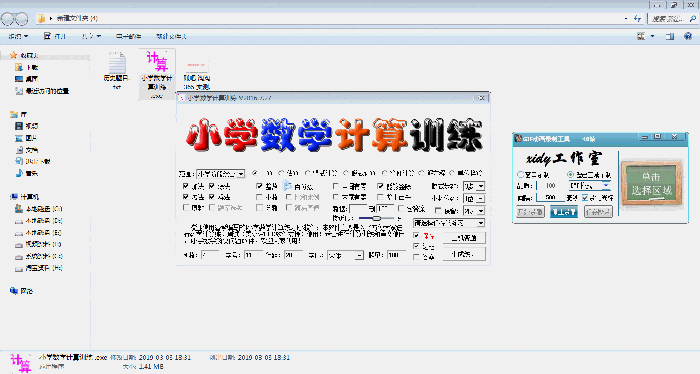The height and width of the screenshot is (374, 700).
Task: Check the 分数 fraction checkbox
Action: [x=259, y=208]
